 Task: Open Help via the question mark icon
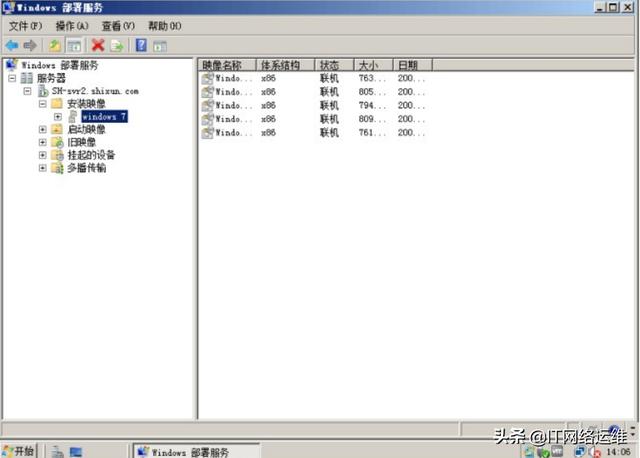click(141, 45)
